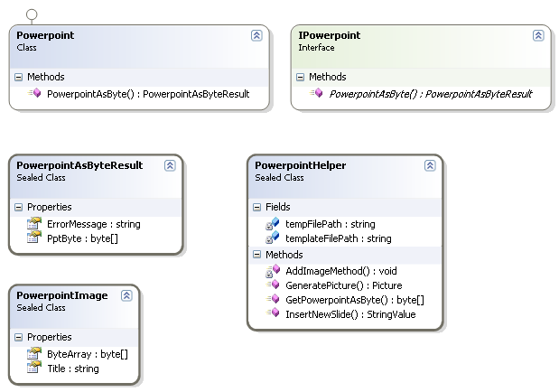Click the ByteArray property icon
The width and height of the screenshot is (559, 392).
click(x=34, y=354)
